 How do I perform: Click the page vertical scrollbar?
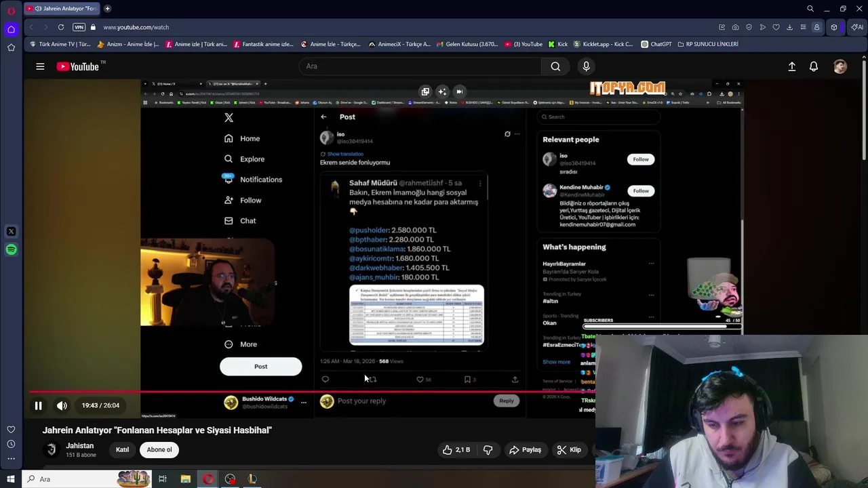(865, 108)
